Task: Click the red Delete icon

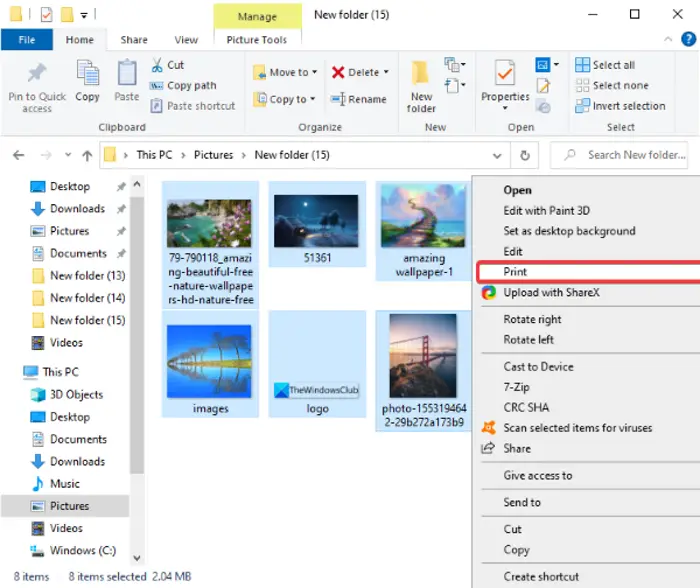Action: pyautogui.click(x=338, y=72)
